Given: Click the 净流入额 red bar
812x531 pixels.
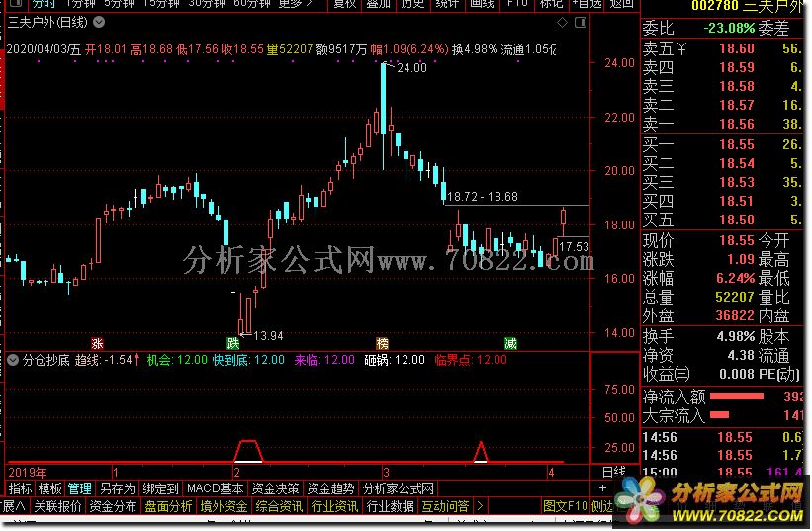Looking at the screenshot, I should pos(737,398).
